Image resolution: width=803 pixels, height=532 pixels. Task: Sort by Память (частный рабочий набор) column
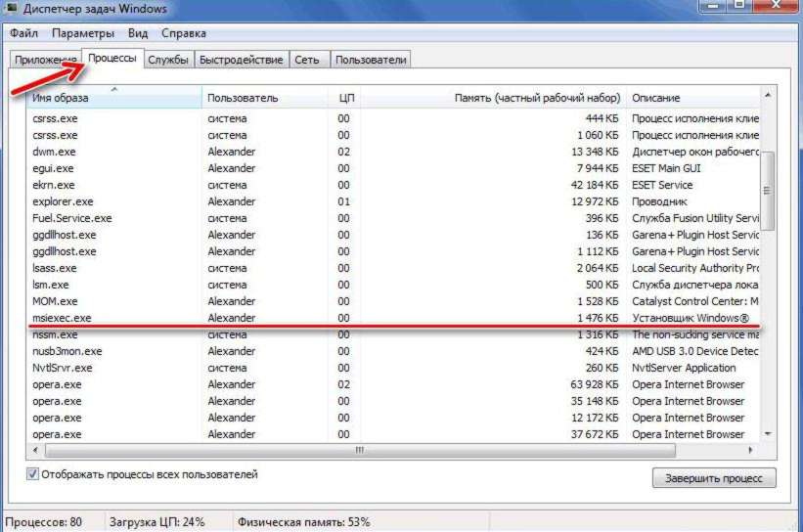(493, 97)
